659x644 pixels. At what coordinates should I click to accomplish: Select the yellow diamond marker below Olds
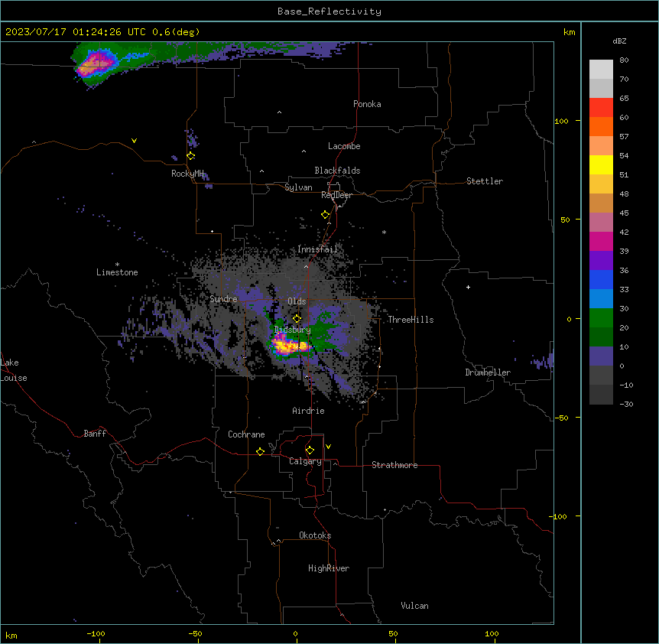[x=297, y=319]
